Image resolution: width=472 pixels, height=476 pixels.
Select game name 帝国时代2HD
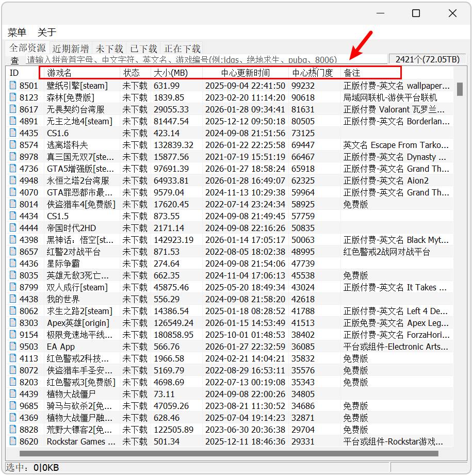[x=71, y=228]
